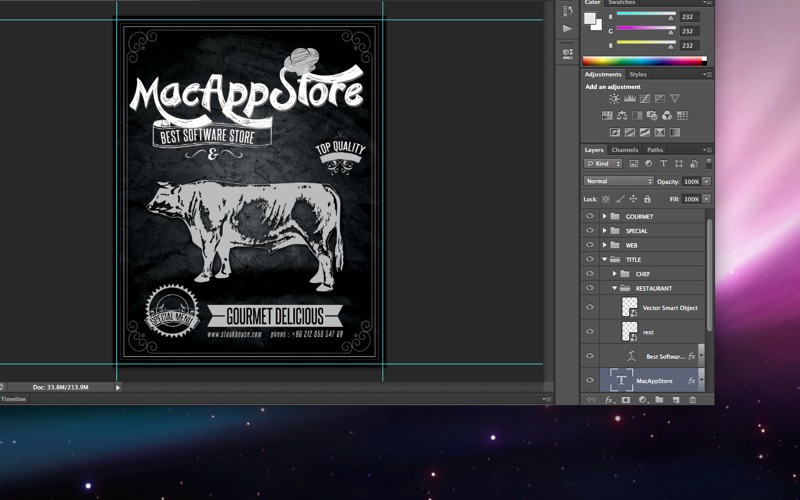Add a Selective Color adjustment

click(x=660, y=132)
